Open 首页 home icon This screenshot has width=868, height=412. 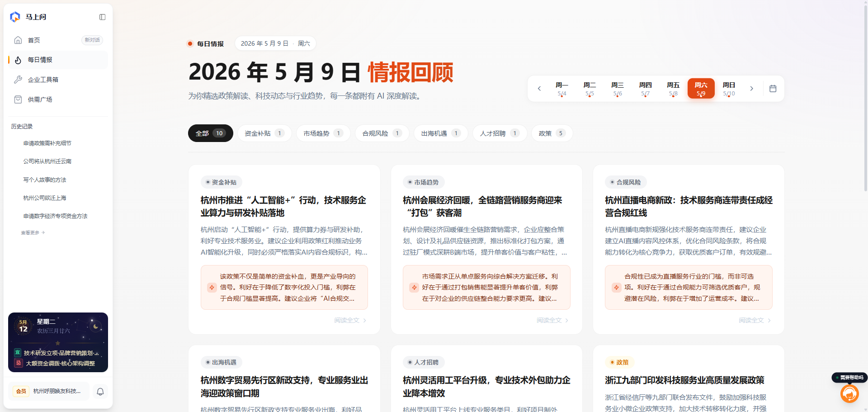18,40
